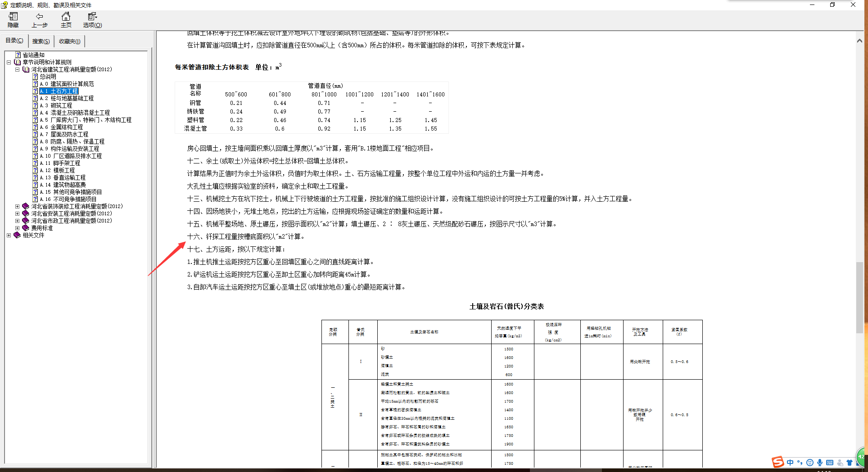Viewport: 868px width, 472px height.
Task: Click the 混凝土管 row label in table
Action: [x=195, y=128]
